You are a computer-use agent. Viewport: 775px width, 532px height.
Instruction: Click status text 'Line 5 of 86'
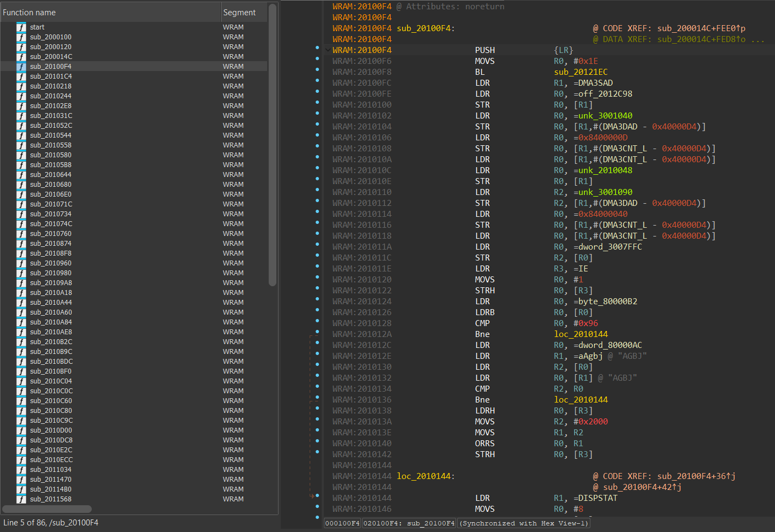point(51,523)
